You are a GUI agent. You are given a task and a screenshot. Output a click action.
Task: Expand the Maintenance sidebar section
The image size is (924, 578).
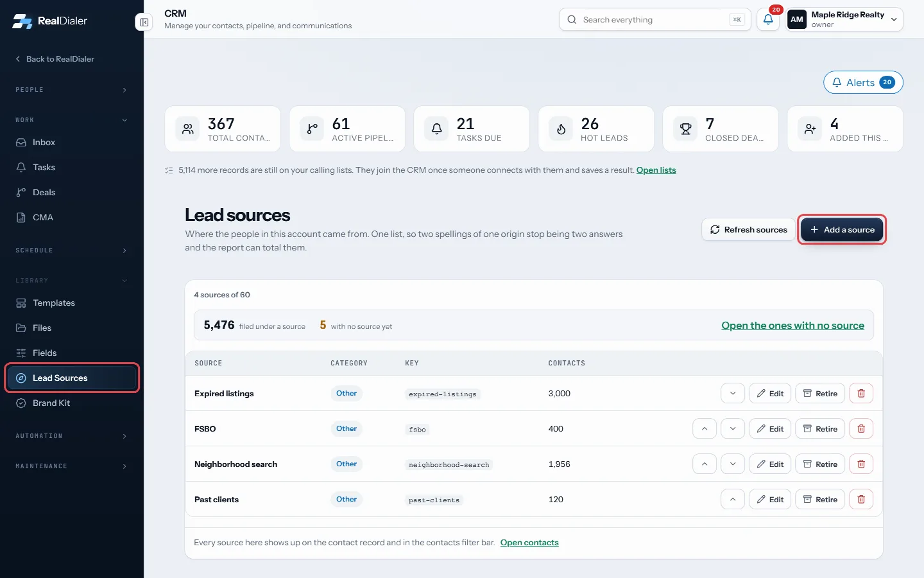click(71, 466)
